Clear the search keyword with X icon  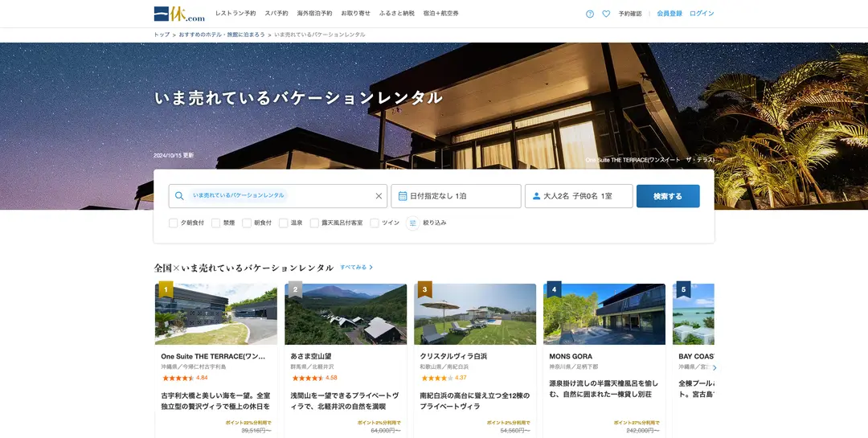coord(379,196)
